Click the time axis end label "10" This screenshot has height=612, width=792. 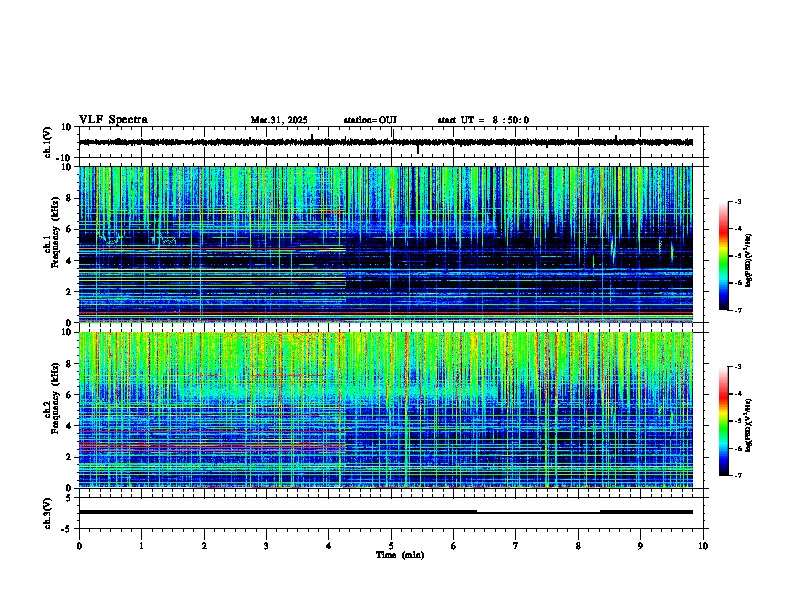(703, 546)
